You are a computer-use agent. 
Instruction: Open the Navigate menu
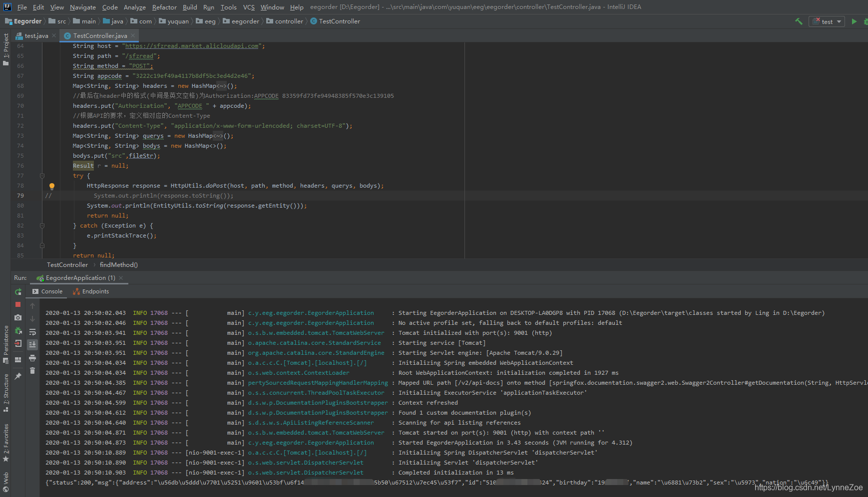coord(83,7)
